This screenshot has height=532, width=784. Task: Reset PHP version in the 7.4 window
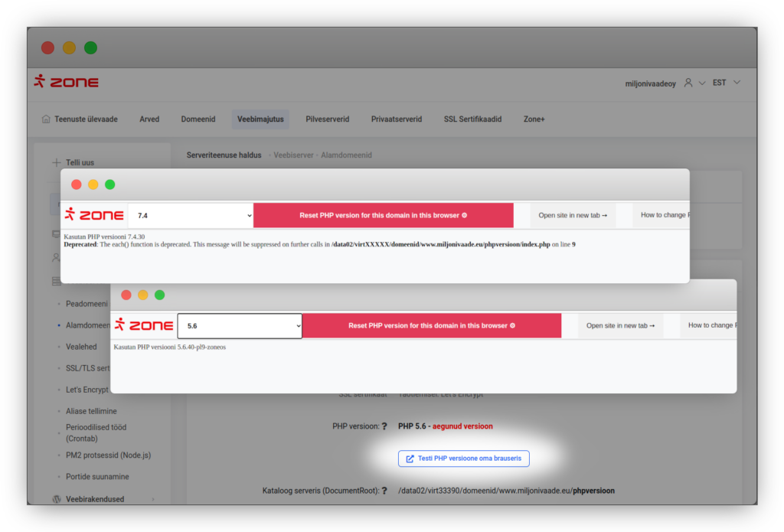[x=384, y=216]
